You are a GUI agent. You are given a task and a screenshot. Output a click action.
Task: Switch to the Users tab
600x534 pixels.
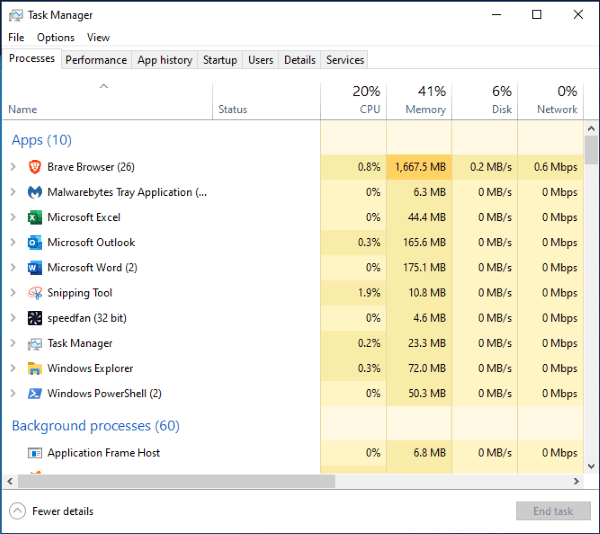[x=261, y=60]
